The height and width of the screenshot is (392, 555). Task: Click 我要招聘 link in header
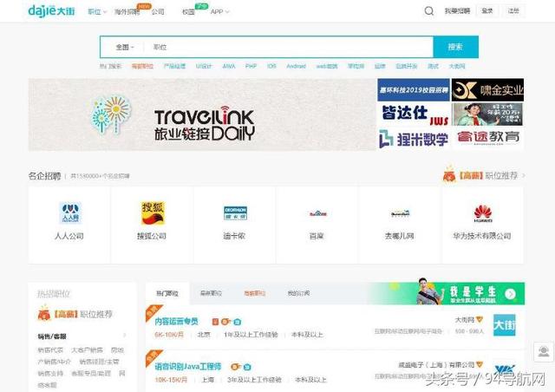pyautogui.click(x=457, y=11)
